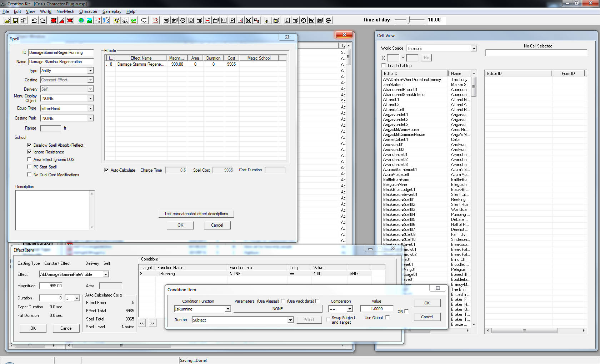600x364 pixels.
Task: Open the NavMesh menu
Action: (65, 11)
